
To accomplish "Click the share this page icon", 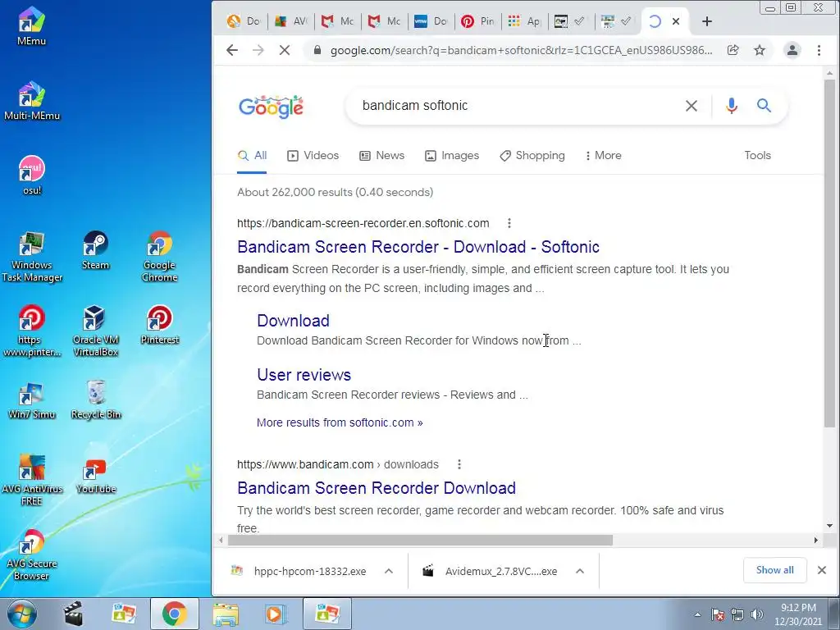I will pyautogui.click(x=733, y=50).
